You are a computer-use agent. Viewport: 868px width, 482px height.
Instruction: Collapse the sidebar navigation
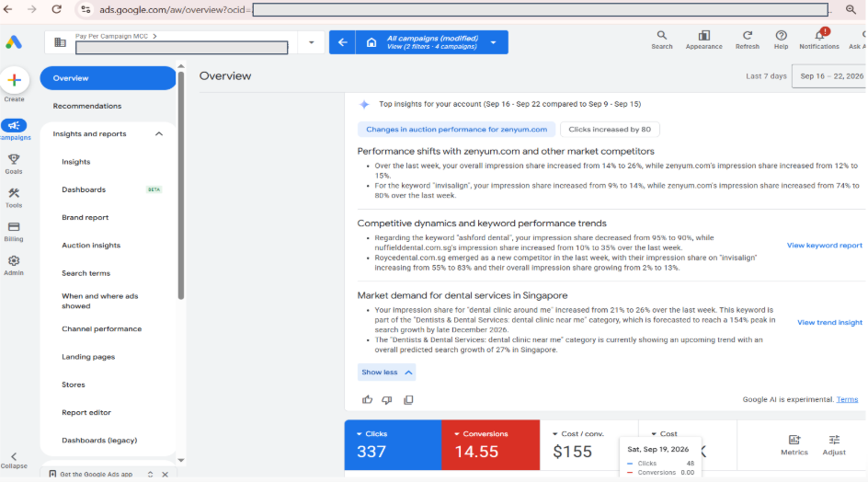coord(14,460)
